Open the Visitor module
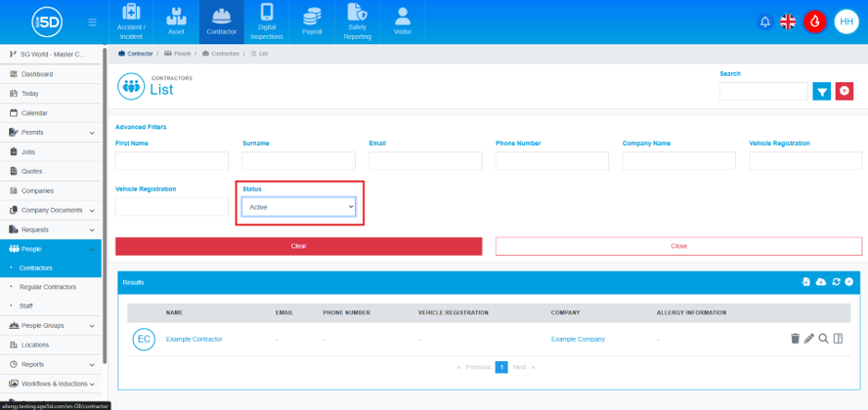 pyautogui.click(x=402, y=22)
